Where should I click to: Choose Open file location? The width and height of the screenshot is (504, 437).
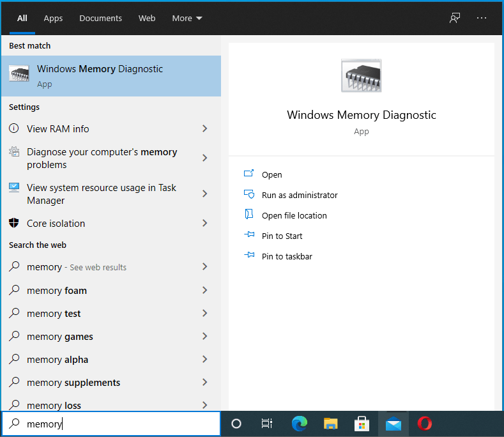(x=294, y=215)
